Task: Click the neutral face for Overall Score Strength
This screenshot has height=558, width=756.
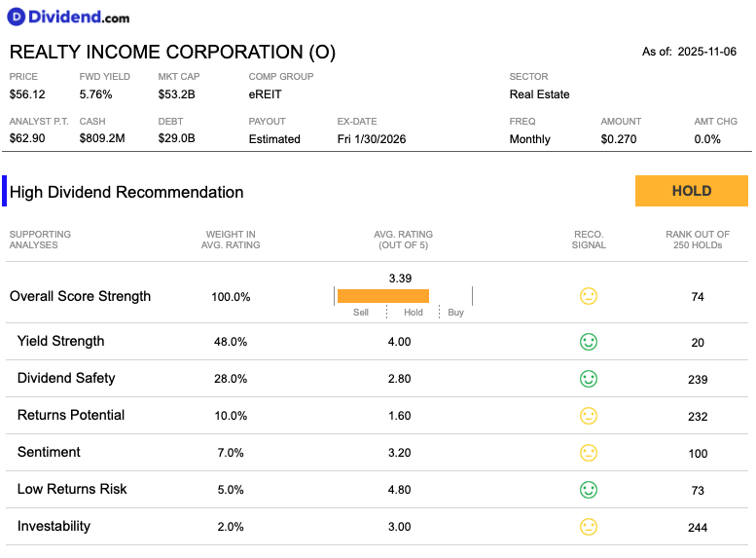Action: (x=589, y=296)
